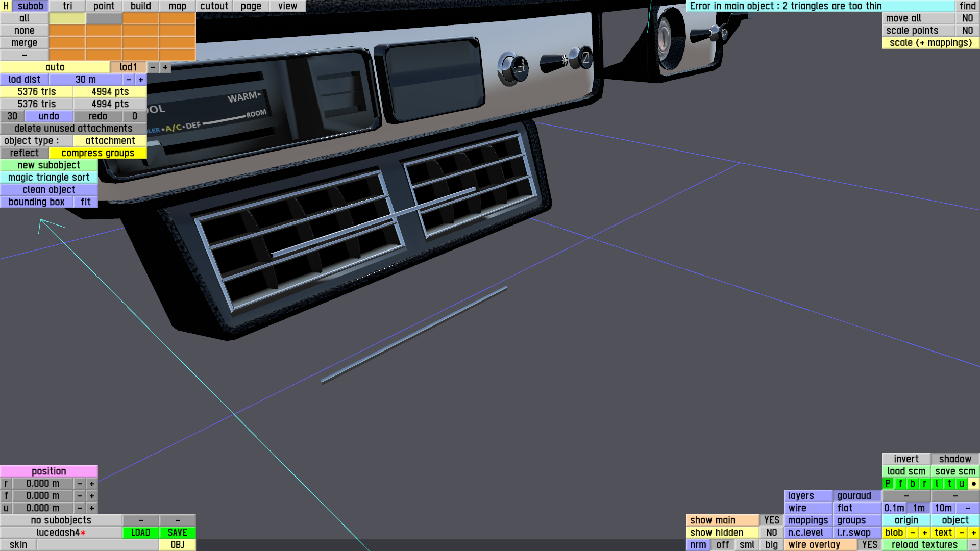
Task: Click the skin name input field
Action: coord(97,545)
